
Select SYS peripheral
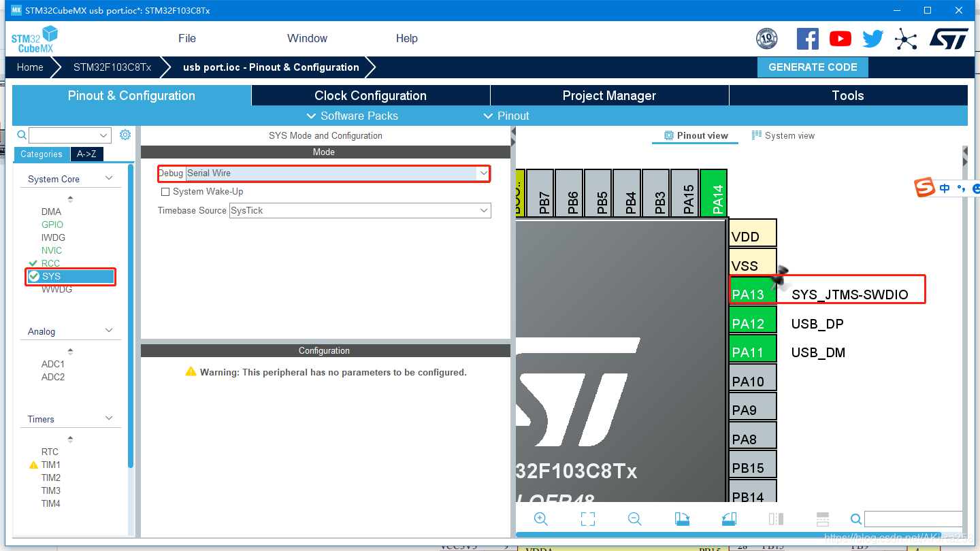(x=71, y=276)
